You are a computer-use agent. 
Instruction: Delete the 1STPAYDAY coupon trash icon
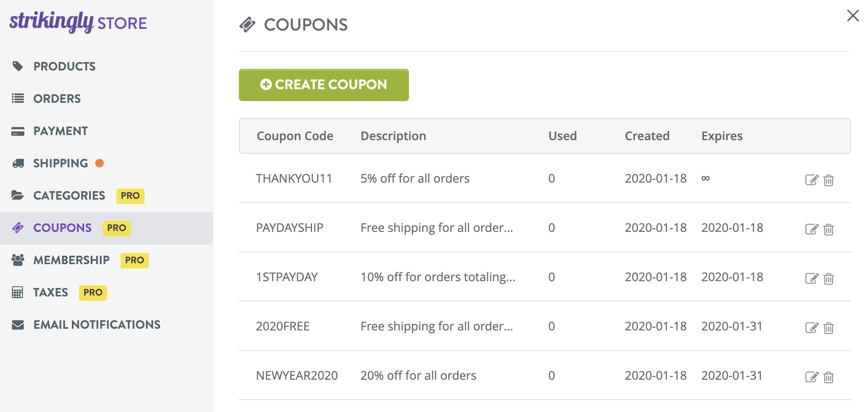(x=829, y=279)
